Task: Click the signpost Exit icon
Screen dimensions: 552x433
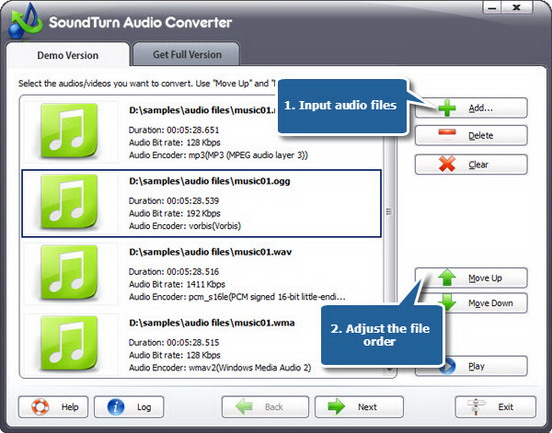Action: tap(476, 407)
